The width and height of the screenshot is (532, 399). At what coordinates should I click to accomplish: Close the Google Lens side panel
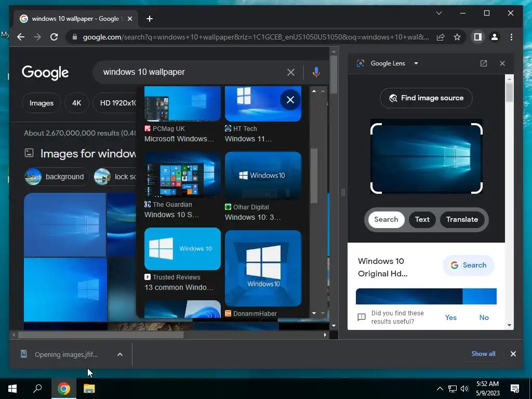502,63
